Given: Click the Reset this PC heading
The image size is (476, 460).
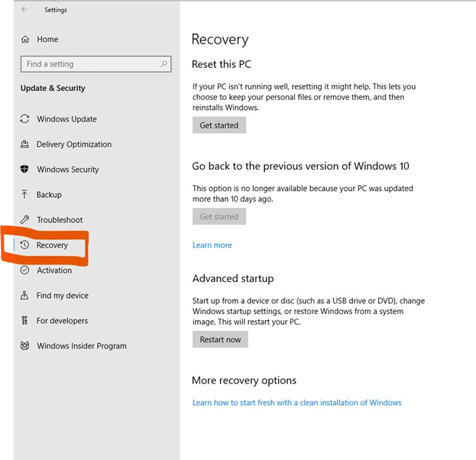Looking at the screenshot, I should pos(222,64).
